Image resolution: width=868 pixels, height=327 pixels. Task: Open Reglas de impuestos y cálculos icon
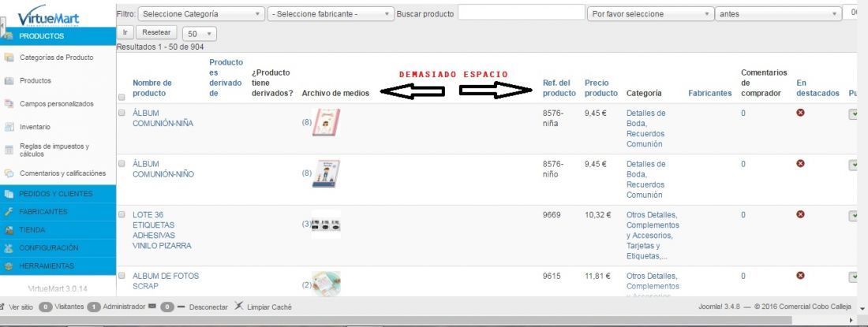[x=9, y=150]
